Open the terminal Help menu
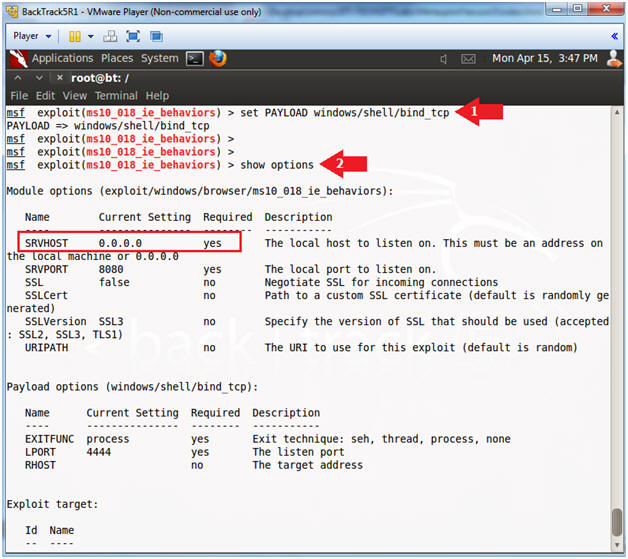 coord(157,96)
